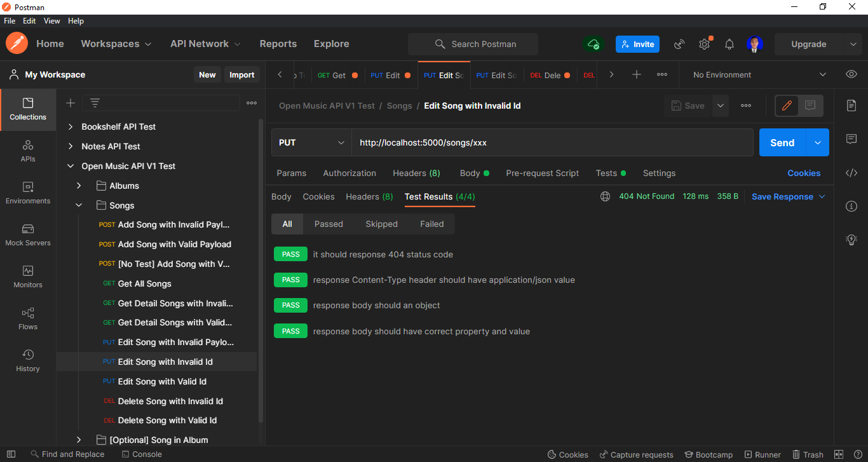Show only Skipped test results
This screenshot has height=462, width=868.
point(381,224)
